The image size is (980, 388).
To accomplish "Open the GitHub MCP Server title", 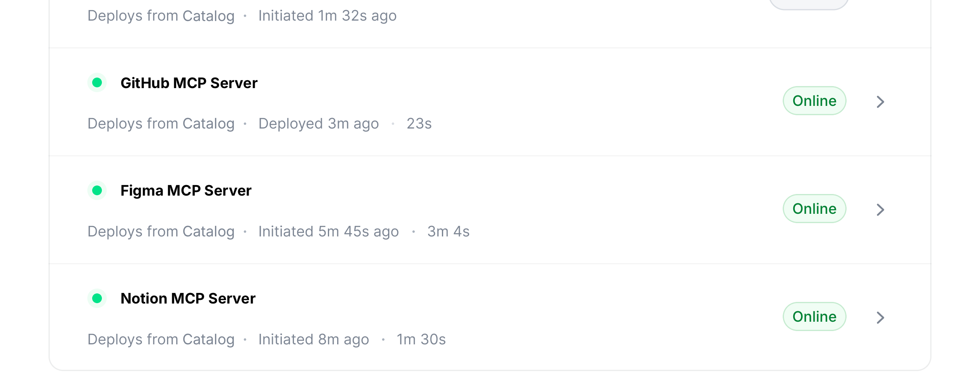I will (189, 83).
